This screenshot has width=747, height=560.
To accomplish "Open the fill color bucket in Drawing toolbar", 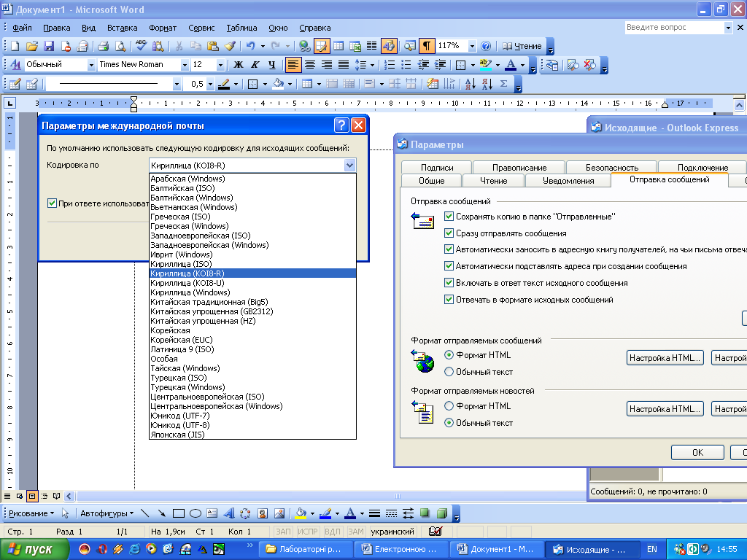I will [x=301, y=513].
